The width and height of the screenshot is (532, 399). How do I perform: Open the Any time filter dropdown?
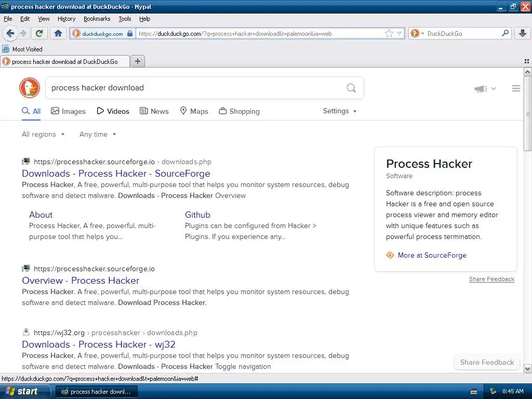click(x=98, y=135)
